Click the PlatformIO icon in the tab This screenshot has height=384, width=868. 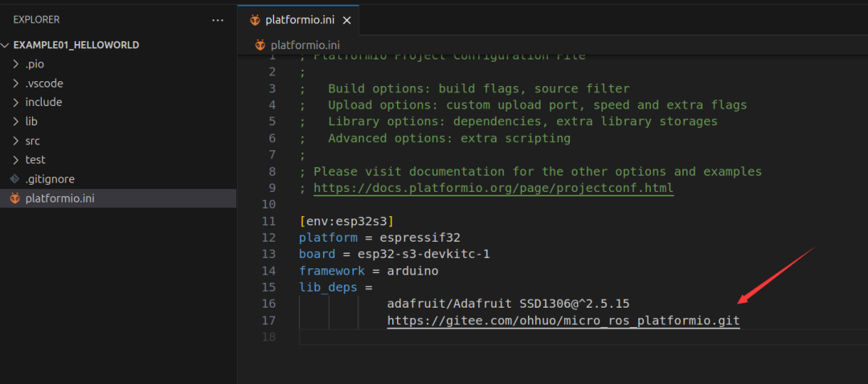click(255, 20)
